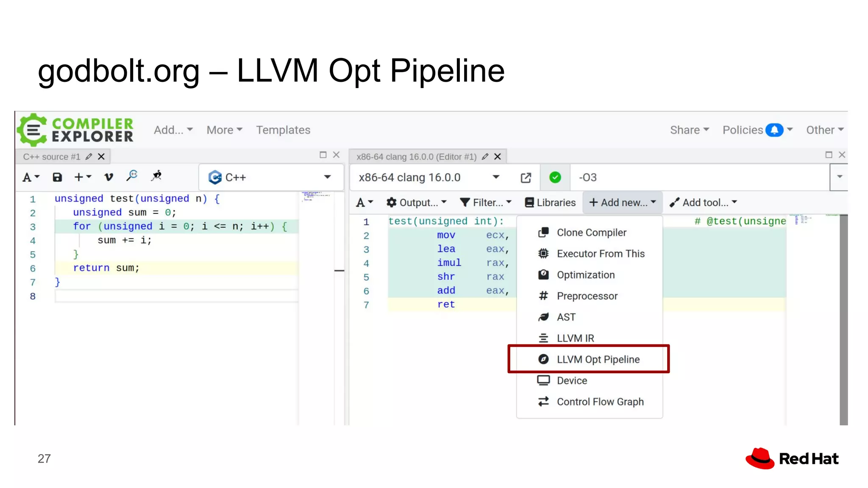The image size is (868, 488).
Task: Expand the compiler options dropdown arrow
Action: [x=839, y=177]
